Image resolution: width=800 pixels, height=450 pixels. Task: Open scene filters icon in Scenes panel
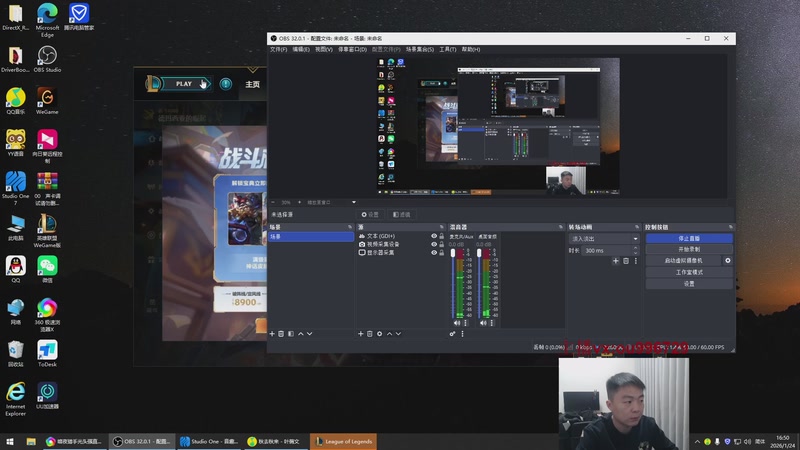[x=291, y=334]
